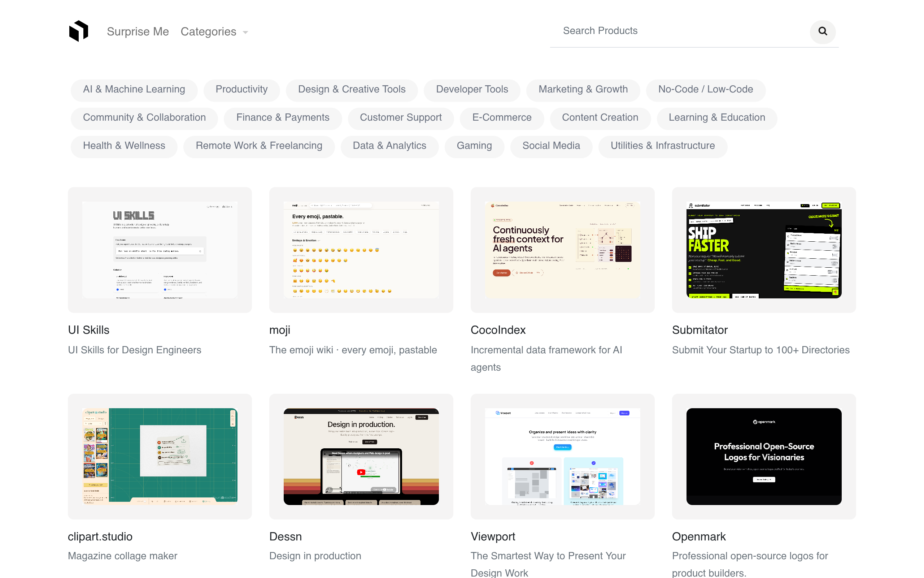Open the Dessn preview thumbnail
Screen dimensions: 924x578
coord(361,456)
